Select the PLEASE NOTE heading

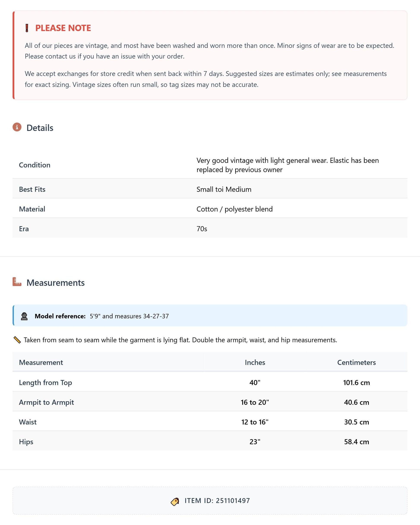point(63,28)
